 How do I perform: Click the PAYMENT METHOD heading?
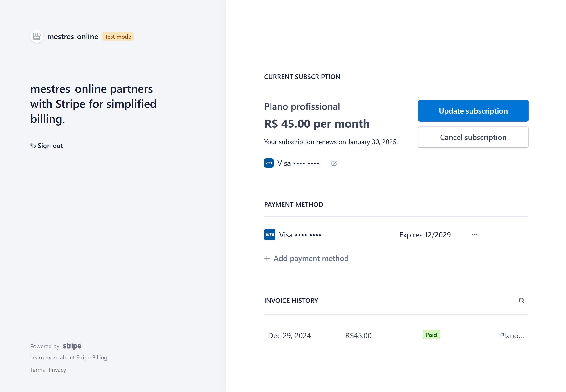click(x=293, y=204)
